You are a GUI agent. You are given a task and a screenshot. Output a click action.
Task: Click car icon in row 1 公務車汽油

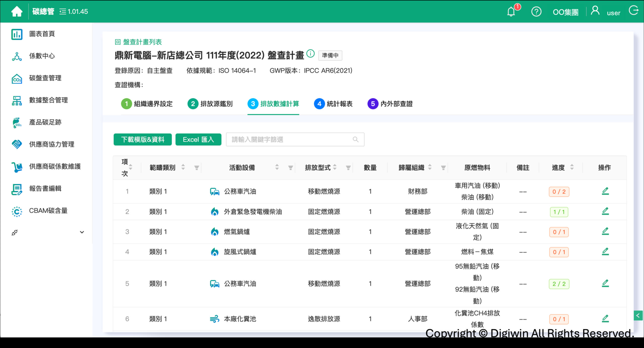(215, 191)
